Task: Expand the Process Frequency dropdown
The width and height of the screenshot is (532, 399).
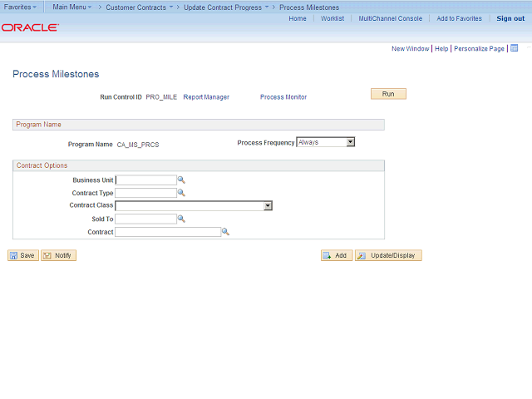Action: (350, 142)
